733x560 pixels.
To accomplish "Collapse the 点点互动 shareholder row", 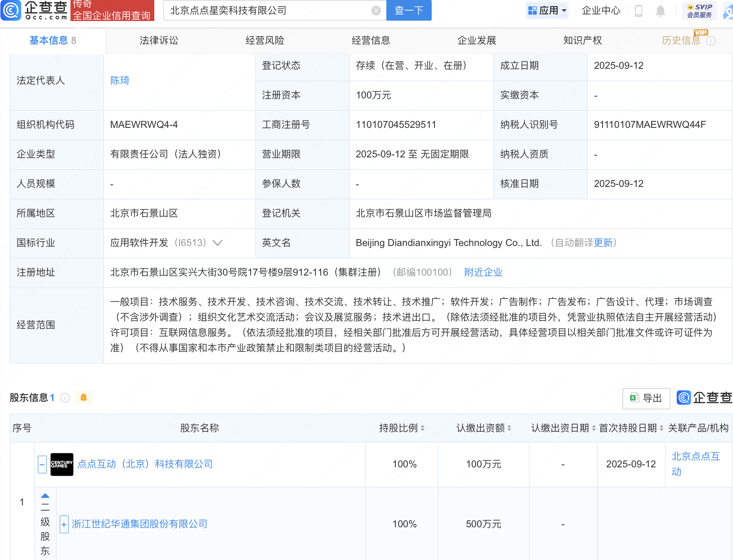I will pyautogui.click(x=42, y=464).
